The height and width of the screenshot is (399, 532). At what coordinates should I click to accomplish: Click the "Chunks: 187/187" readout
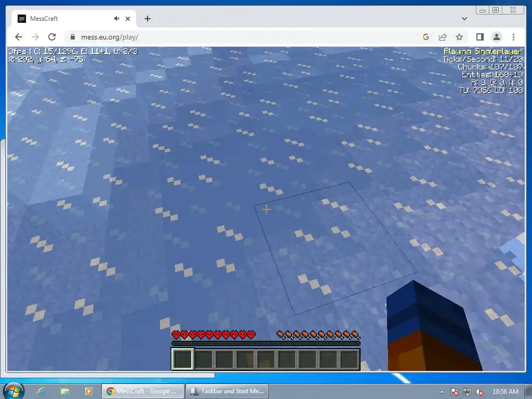[490, 67]
